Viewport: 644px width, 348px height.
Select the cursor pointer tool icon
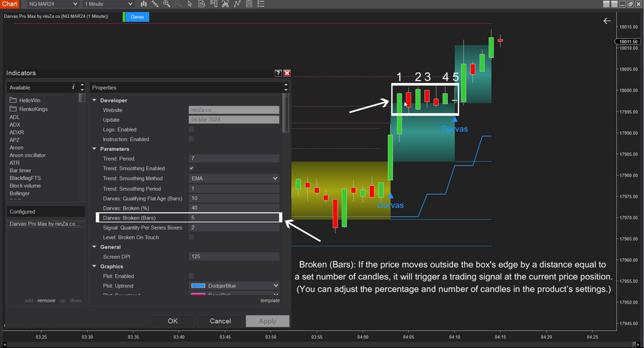pos(190,4)
